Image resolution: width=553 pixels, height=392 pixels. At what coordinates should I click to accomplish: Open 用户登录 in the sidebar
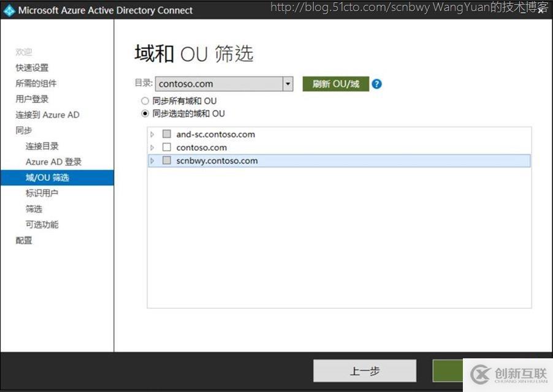[x=32, y=99]
